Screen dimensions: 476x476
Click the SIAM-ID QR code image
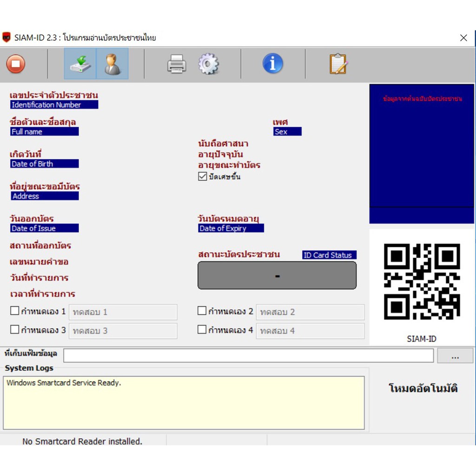pos(422,281)
